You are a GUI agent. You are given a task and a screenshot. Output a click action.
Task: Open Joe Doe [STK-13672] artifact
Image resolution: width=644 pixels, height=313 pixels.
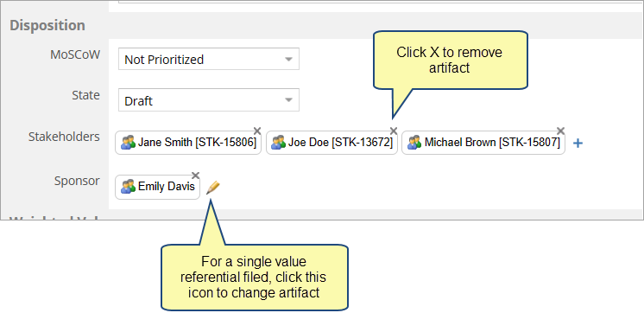340,143
